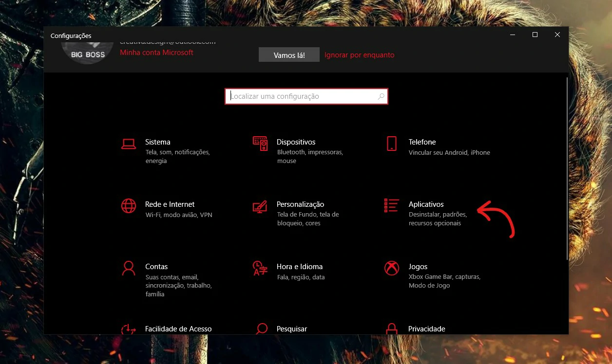
Task: Minimize the Configurações window
Action: pos(513,35)
